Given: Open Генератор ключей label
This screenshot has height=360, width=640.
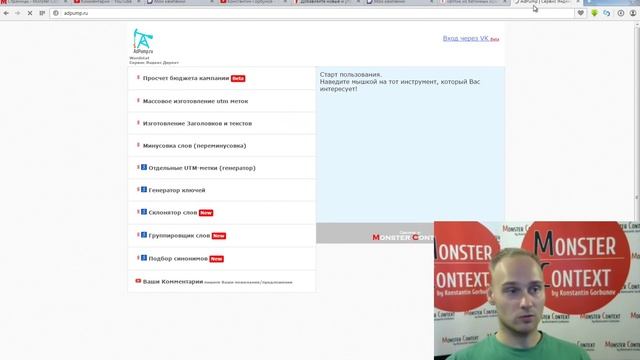Looking at the screenshot, I should 177,190.
